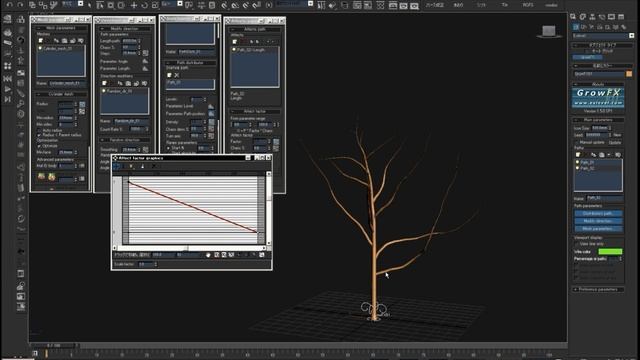Click the Parameter Angle graph icon
The width and height of the screenshot is (640, 360).
[x=145, y=61]
